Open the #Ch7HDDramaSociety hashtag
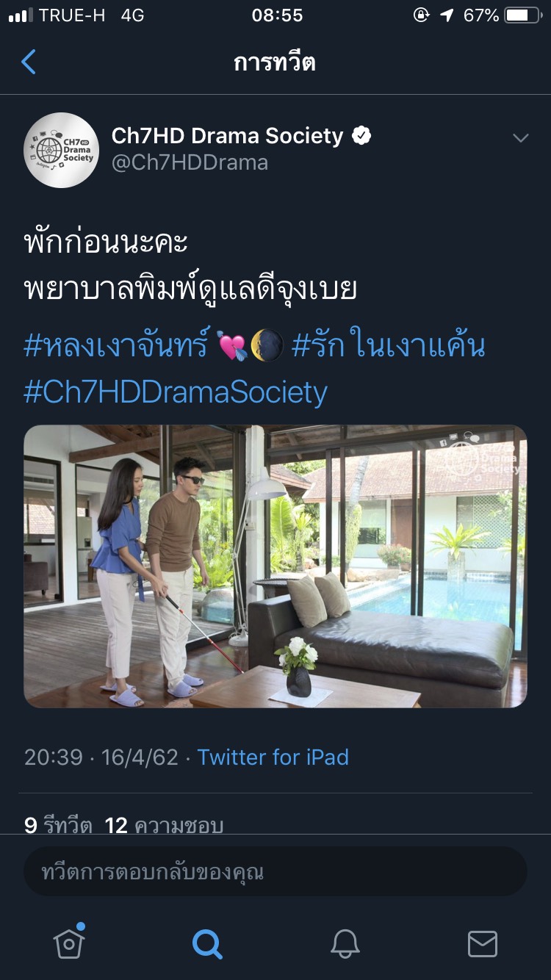 click(x=176, y=392)
